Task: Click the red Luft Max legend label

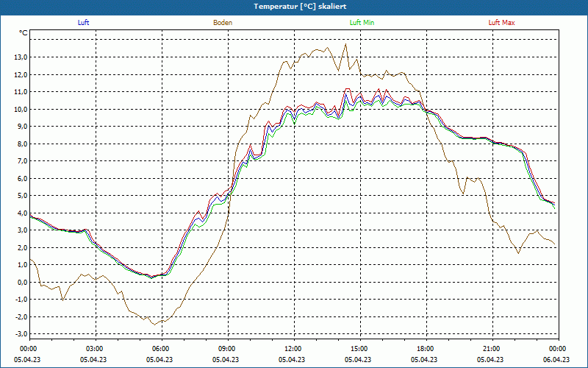Action: tap(501, 23)
